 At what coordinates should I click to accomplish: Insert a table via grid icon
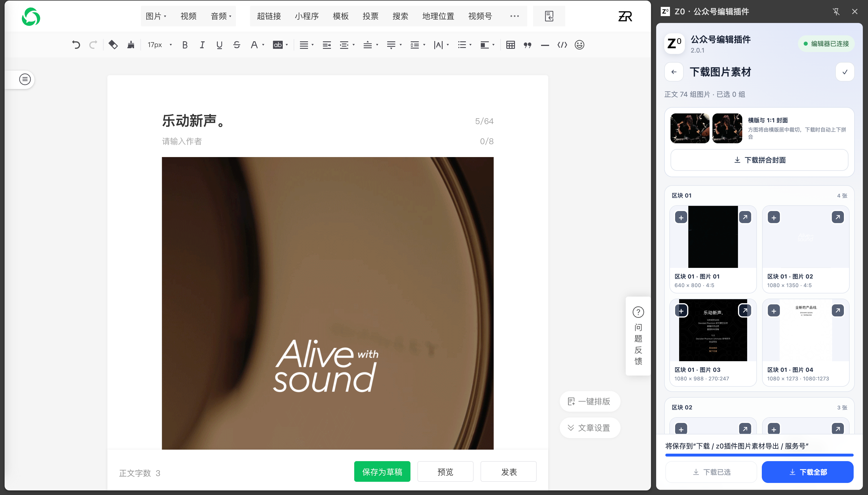[x=510, y=45]
